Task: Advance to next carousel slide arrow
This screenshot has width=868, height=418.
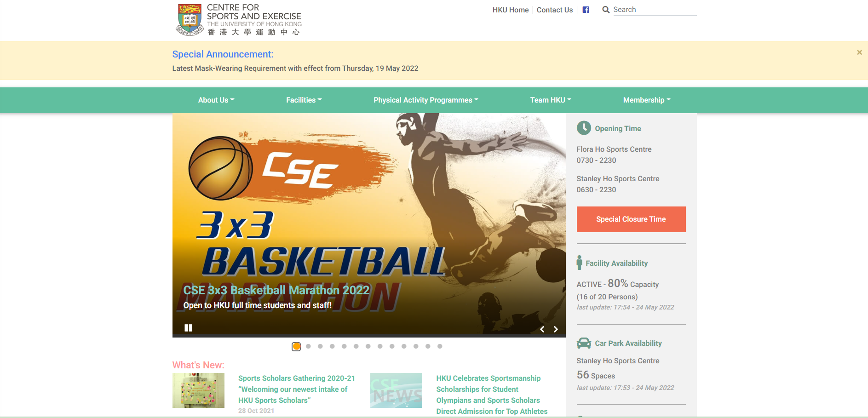Action: point(556,329)
